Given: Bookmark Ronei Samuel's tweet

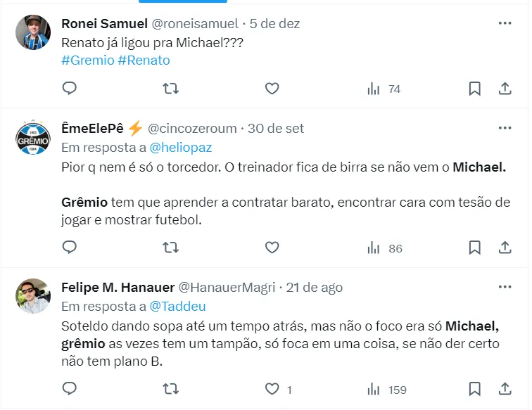Looking at the screenshot, I should point(474,89).
